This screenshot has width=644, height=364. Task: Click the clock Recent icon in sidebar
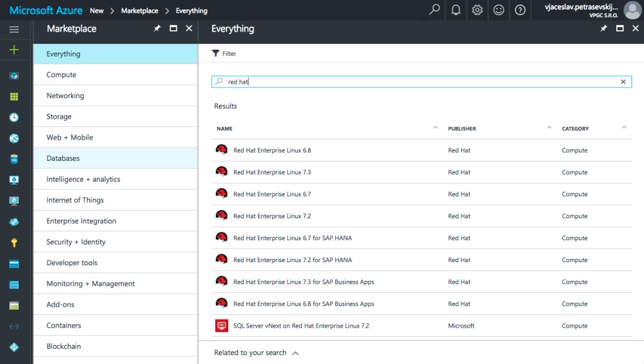(x=14, y=118)
